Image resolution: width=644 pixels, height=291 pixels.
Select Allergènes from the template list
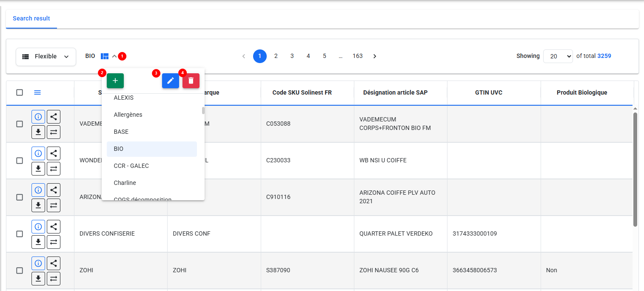coord(128,115)
